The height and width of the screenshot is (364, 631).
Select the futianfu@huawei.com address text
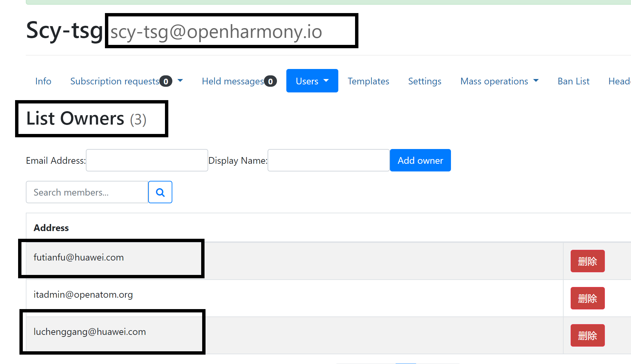pos(79,258)
